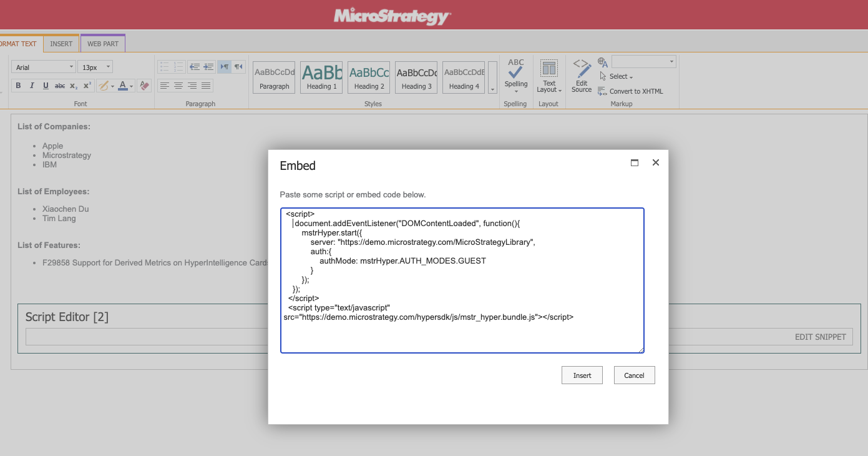Click the font color A icon
This screenshot has width=868, height=456.
(x=123, y=86)
